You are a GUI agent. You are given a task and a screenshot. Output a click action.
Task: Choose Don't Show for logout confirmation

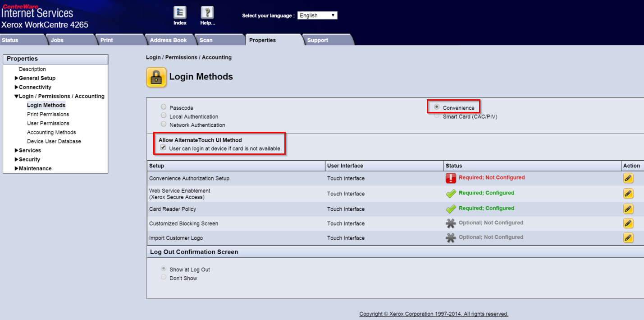(x=163, y=277)
